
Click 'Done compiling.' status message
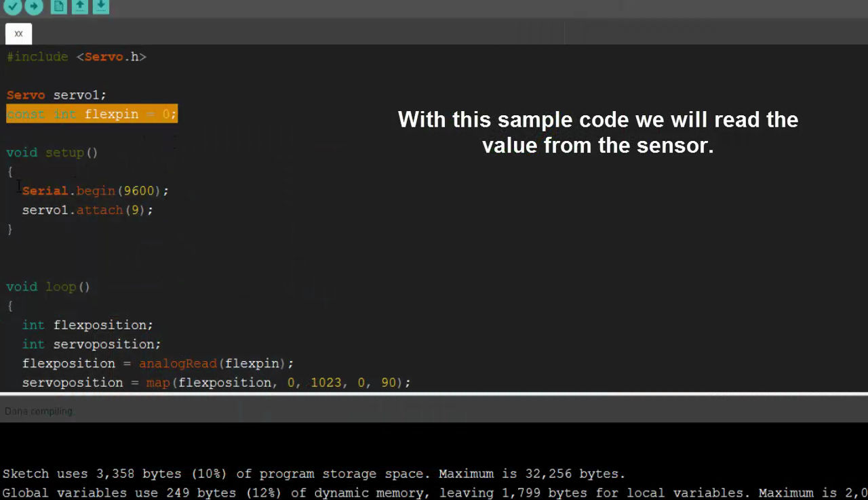(39, 411)
